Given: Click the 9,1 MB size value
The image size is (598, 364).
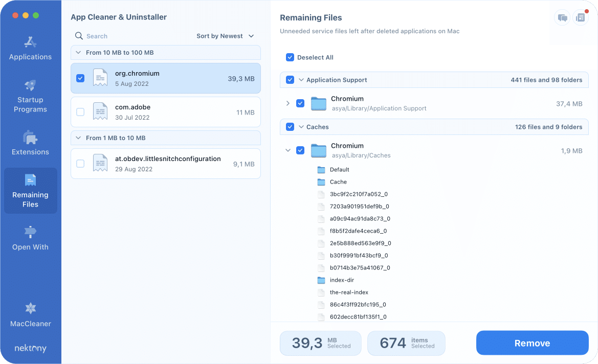Looking at the screenshot, I should coord(243,164).
